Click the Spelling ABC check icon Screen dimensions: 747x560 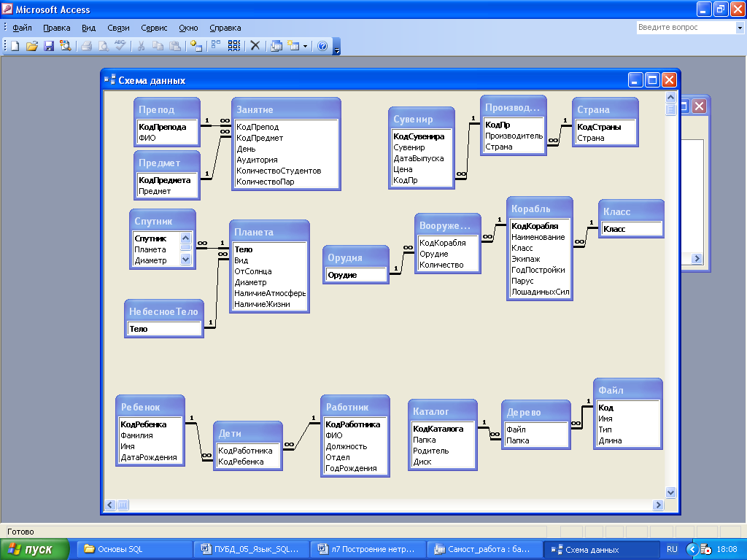[120, 46]
